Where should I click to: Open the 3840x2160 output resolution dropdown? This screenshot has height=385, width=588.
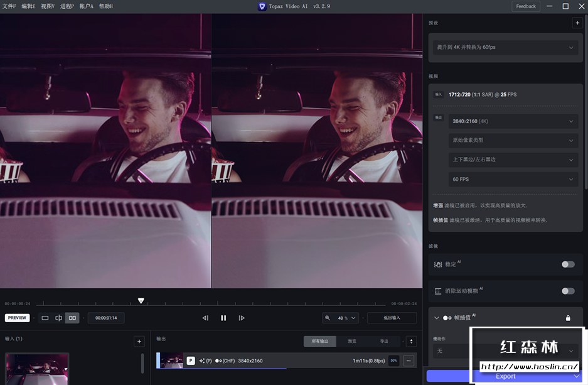point(513,121)
